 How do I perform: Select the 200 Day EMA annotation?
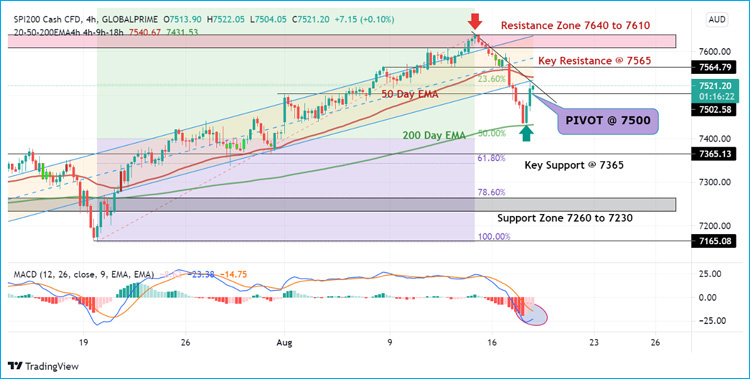pyautogui.click(x=434, y=135)
